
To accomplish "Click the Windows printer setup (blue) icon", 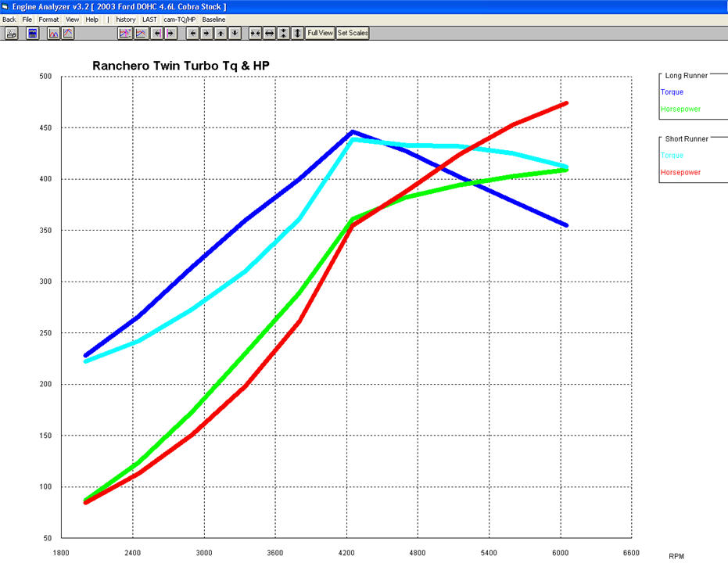I will pos(33,34).
